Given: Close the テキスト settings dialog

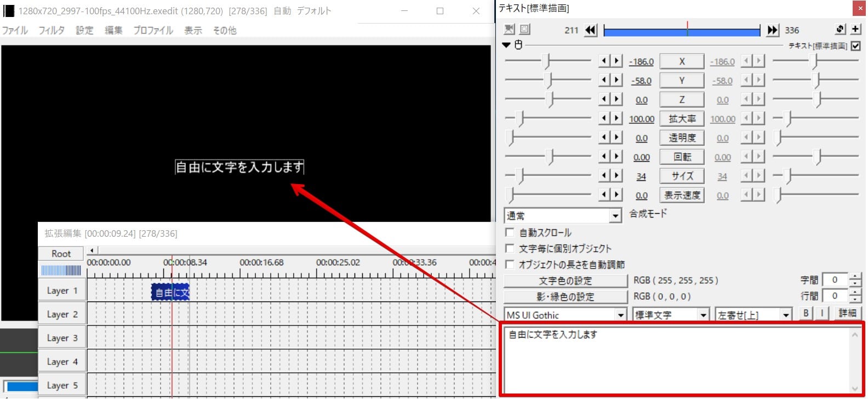Looking at the screenshot, I should [x=859, y=8].
